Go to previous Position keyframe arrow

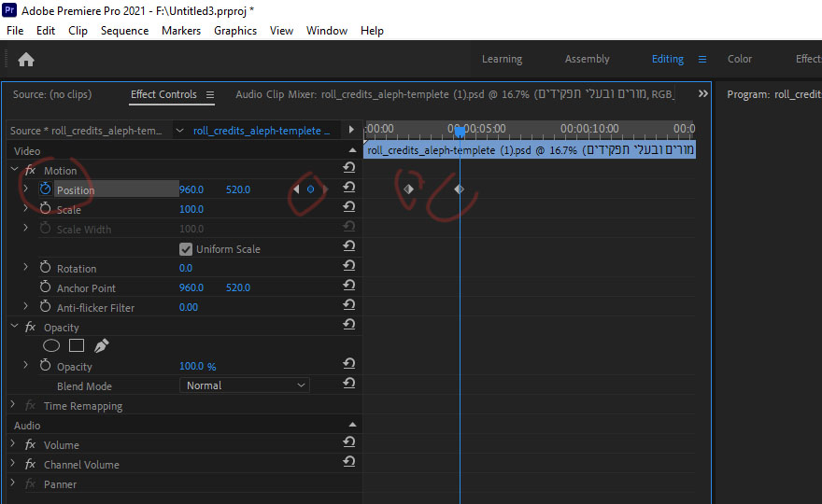coord(296,189)
